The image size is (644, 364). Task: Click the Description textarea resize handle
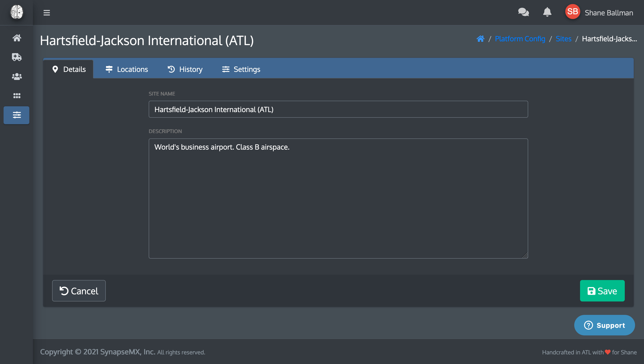(525, 255)
